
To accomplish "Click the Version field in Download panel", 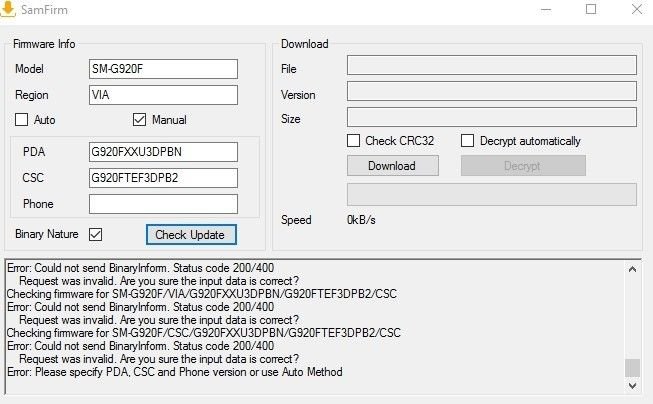I will click(492, 91).
